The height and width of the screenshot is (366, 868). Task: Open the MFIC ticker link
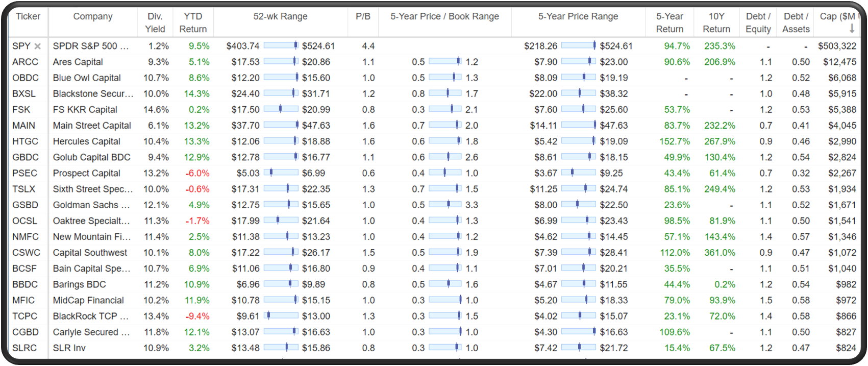click(x=23, y=300)
